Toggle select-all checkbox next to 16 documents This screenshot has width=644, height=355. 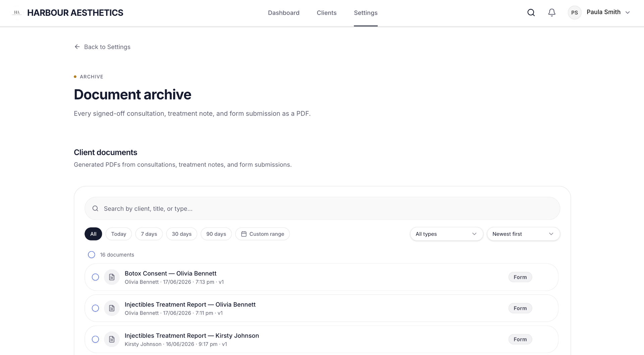pyautogui.click(x=92, y=255)
